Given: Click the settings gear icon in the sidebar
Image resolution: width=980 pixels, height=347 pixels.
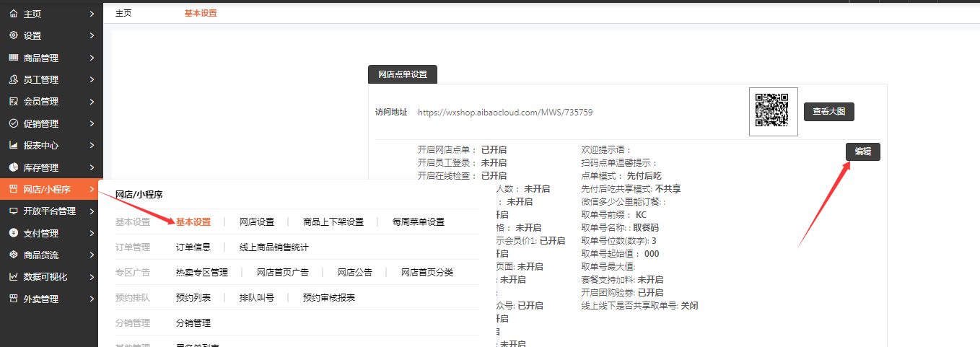Looking at the screenshot, I should [x=13, y=35].
